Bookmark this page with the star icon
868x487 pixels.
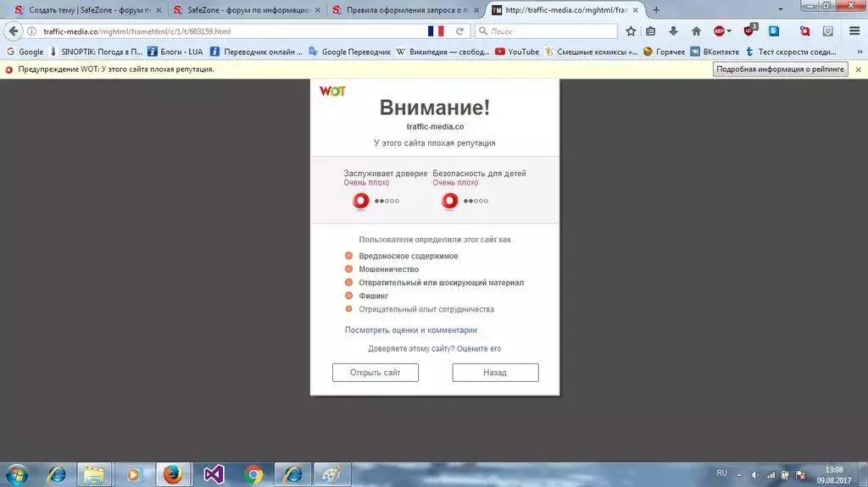(x=631, y=31)
